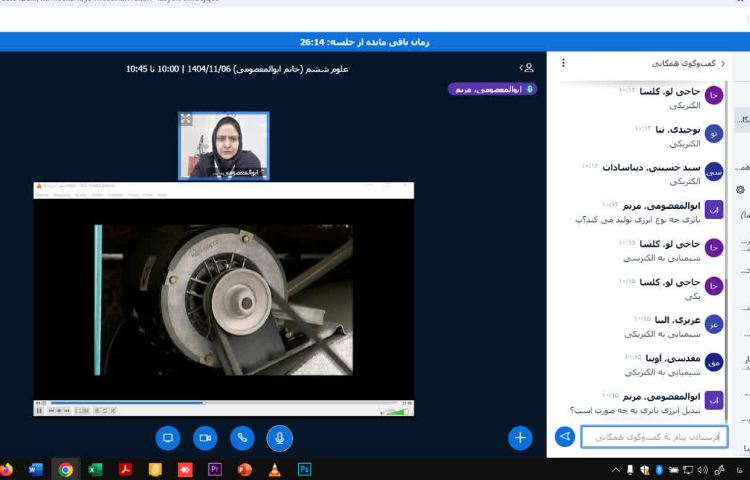This screenshot has height=480, width=750.
Task: Collapse the public chat with the chevron
Action: coord(723,63)
